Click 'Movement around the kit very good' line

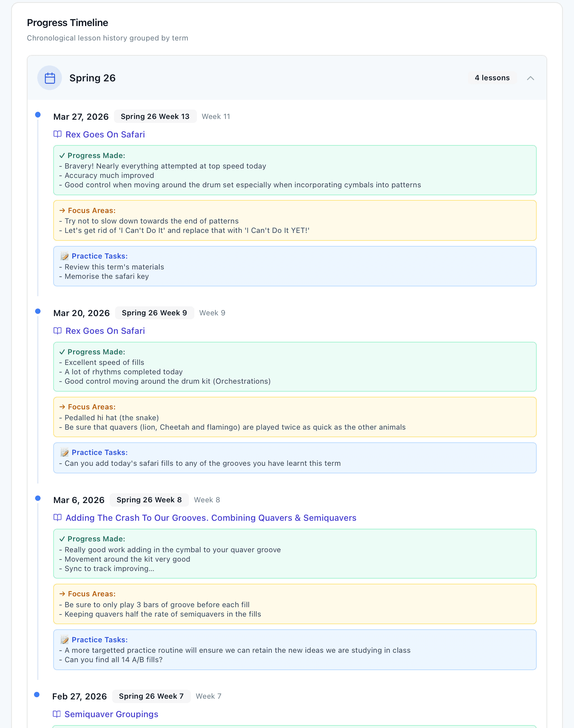tap(124, 559)
